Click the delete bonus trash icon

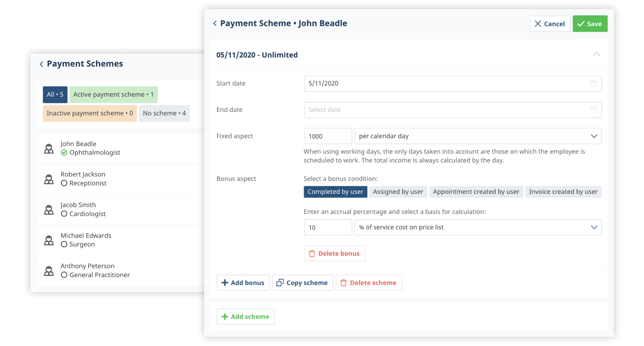[312, 253]
